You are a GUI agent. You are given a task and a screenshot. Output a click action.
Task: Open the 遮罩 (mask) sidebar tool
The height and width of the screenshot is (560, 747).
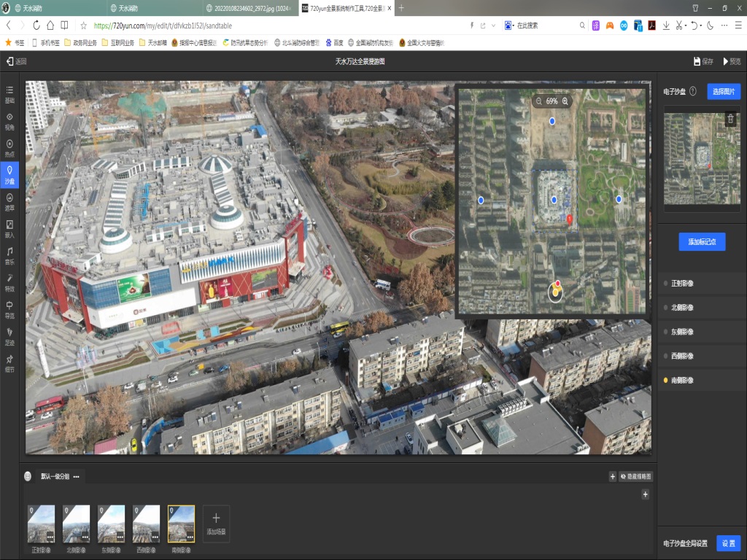[x=9, y=201]
